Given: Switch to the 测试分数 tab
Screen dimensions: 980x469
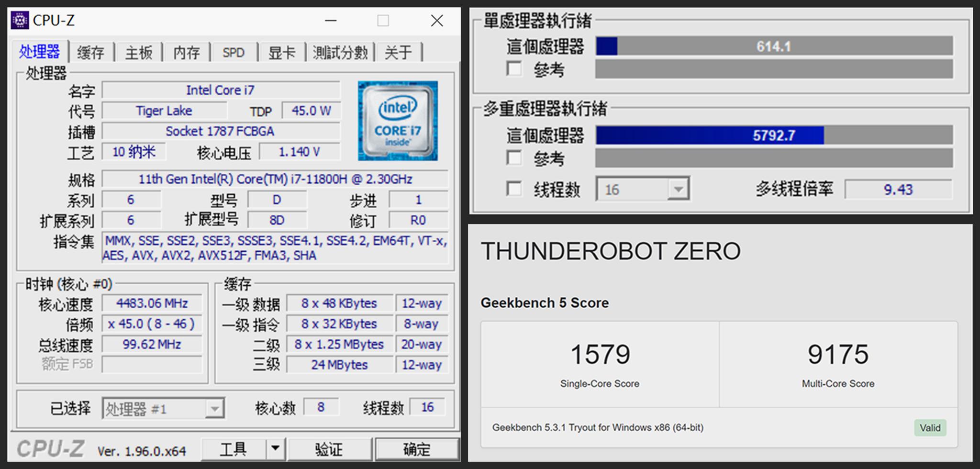Looking at the screenshot, I should pyautogui.click(x=340, y=53).
